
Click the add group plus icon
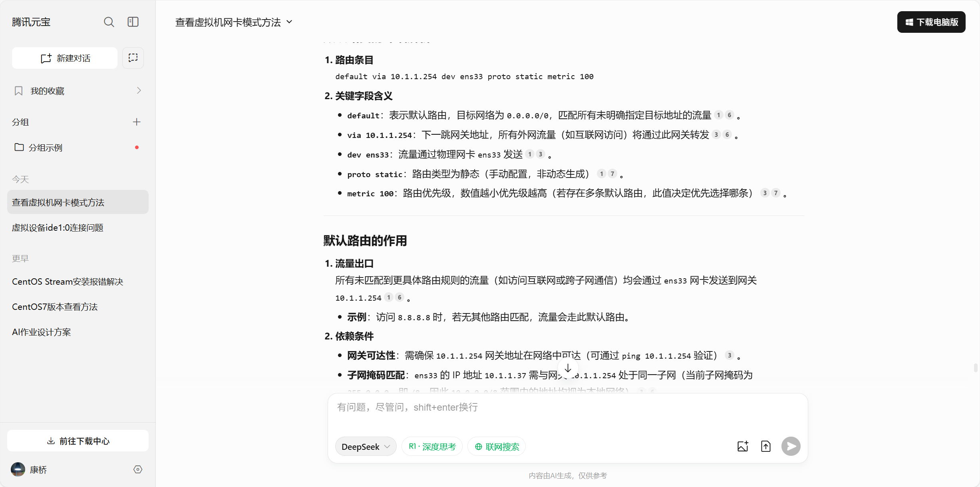tap(137, 122)
